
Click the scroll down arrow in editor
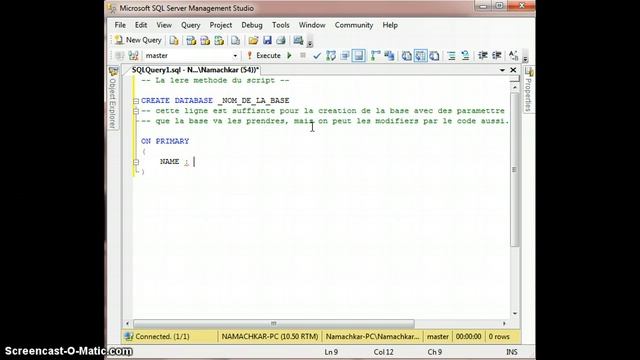(x=515, y=313)
